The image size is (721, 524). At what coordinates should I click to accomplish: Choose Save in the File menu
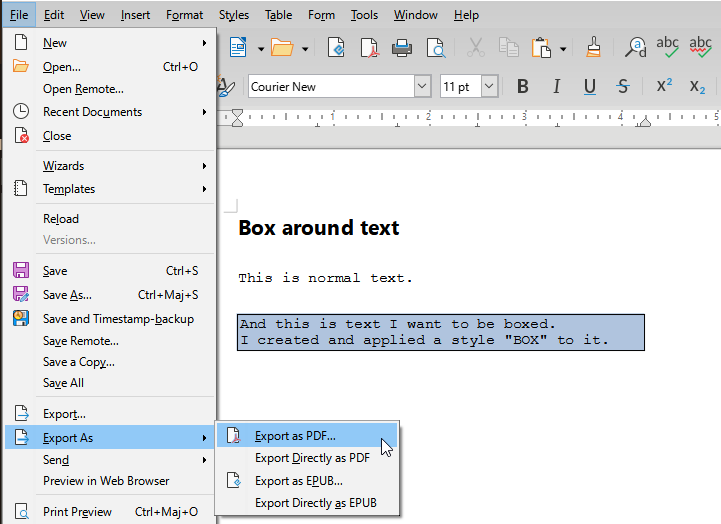pyautogui.click(x=110, y=271)
